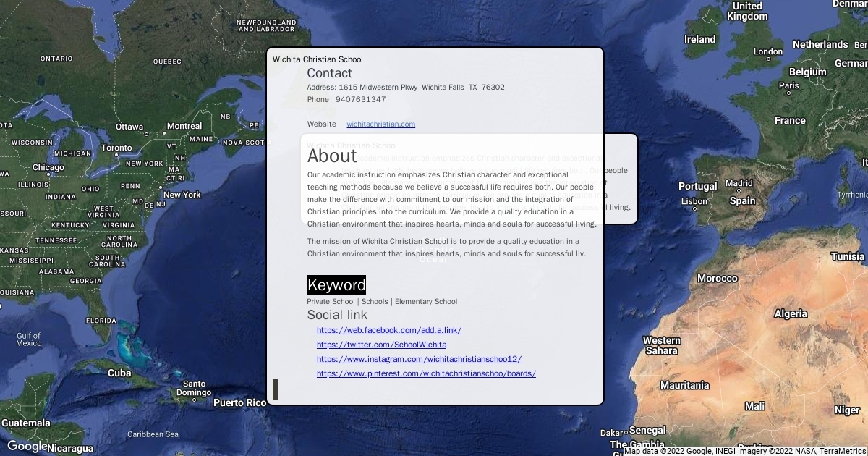Click the Wichita Christian School card title
The width and height of the screenshot is (868, 456).
(318, 59)
